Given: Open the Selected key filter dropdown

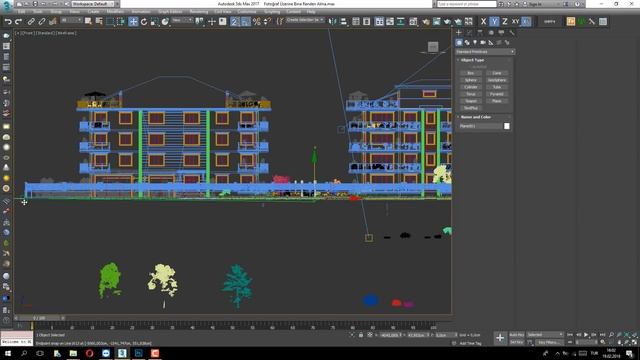Looking at the screenshot, I should (x=545, y=335).
